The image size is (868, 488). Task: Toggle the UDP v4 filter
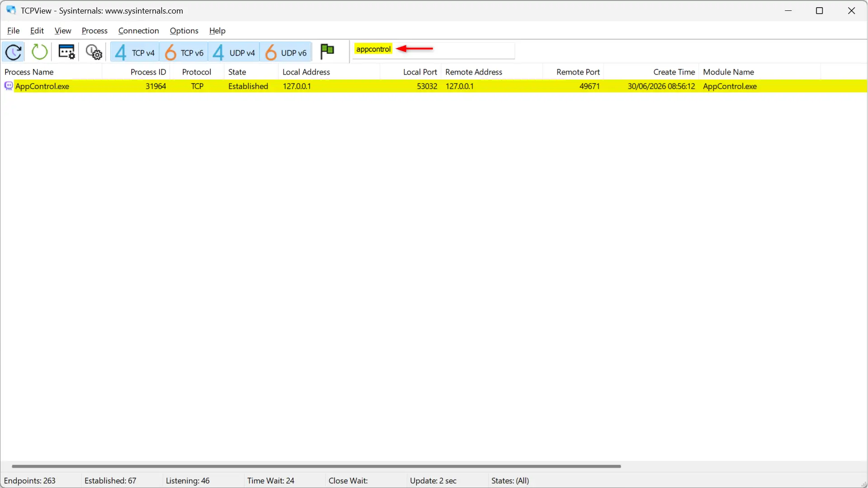coord(234,52)
